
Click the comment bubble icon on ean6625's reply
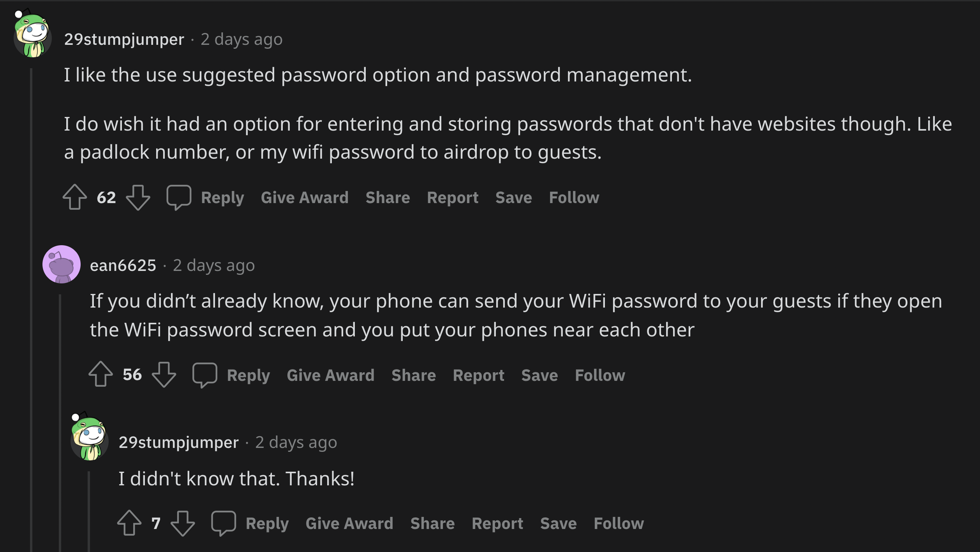pos(203,375)
